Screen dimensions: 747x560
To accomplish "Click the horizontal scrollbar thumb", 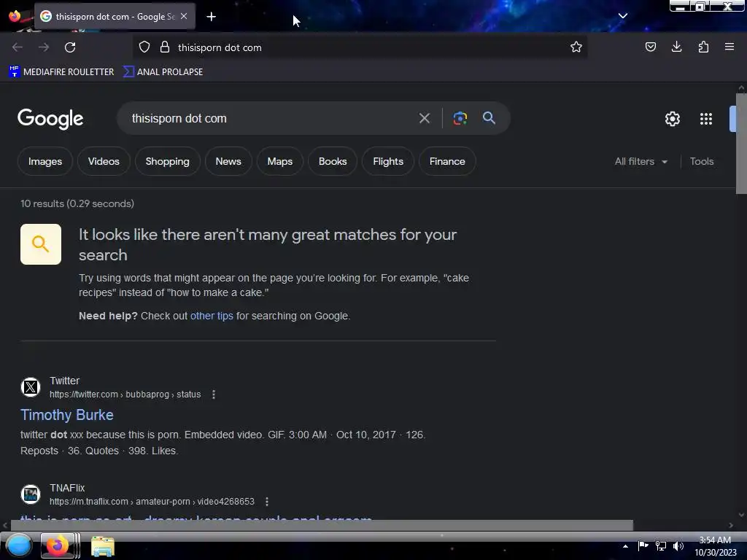I will (x=322, y=525).
